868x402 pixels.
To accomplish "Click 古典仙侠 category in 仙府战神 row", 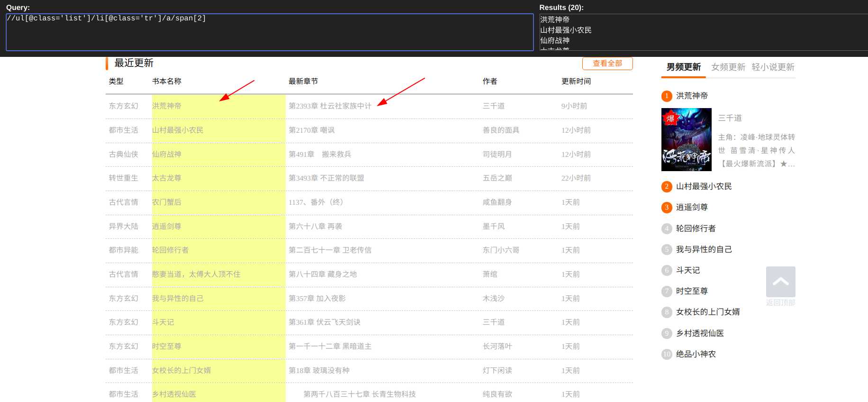I will (x=123, y=154).
